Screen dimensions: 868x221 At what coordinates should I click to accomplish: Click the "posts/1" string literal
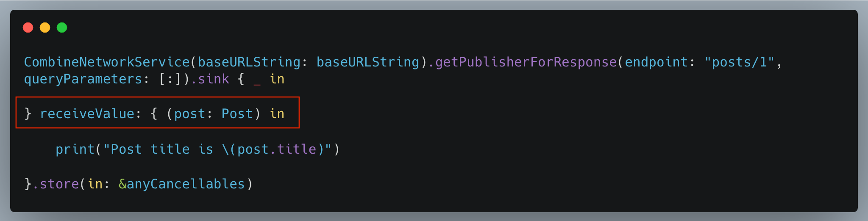740,62
